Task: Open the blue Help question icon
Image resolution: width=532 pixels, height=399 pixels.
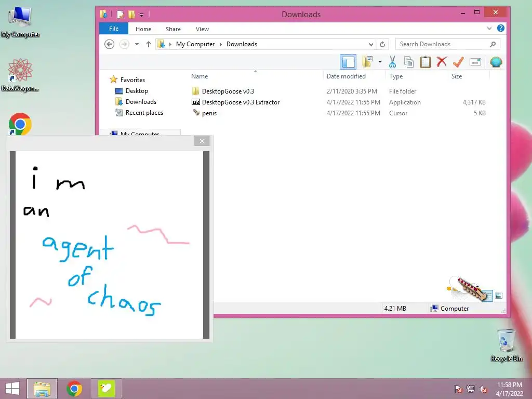Action: coord(500,28)
